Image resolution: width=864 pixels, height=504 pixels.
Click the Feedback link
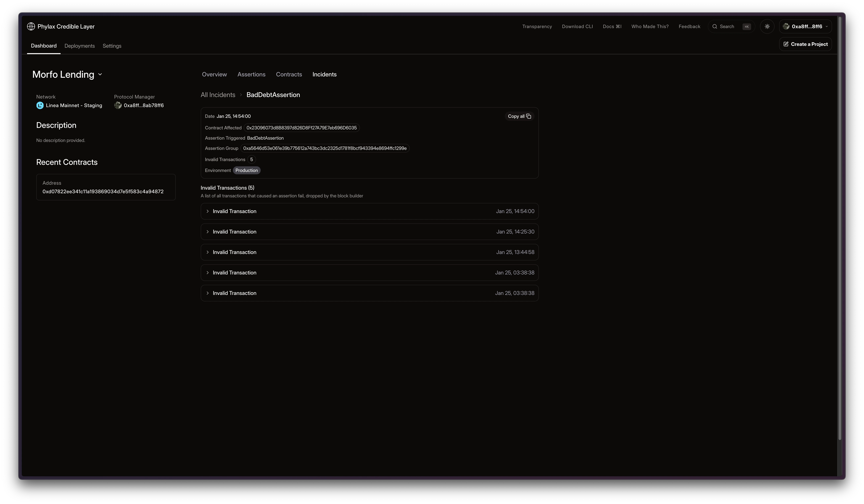tap(689, 26)
